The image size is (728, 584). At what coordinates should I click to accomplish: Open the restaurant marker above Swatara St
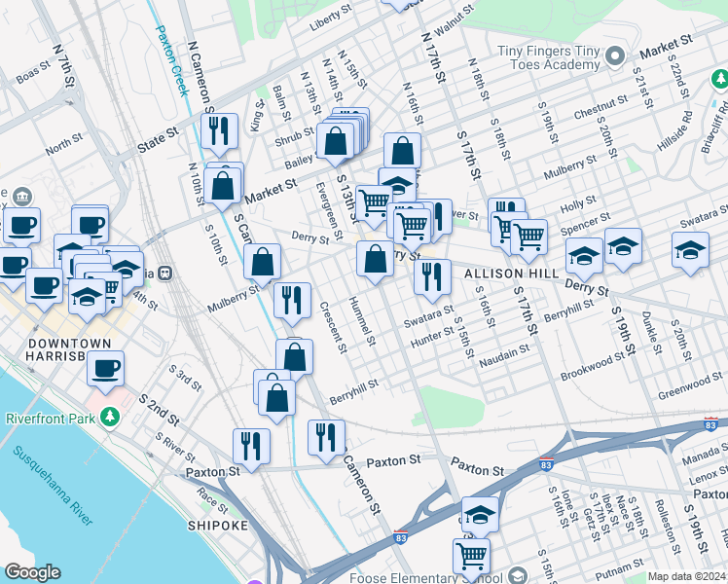tap(432, 277)
